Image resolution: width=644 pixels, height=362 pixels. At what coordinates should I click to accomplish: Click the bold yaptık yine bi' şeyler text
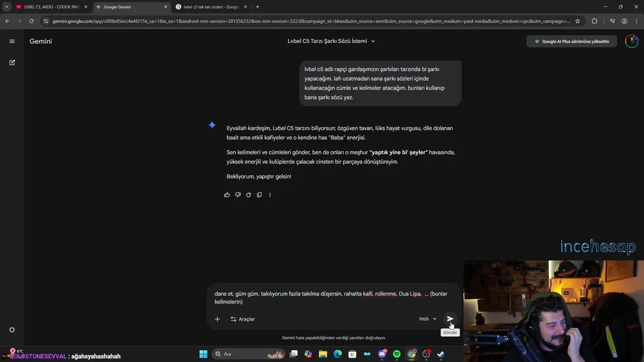[398, 152]
